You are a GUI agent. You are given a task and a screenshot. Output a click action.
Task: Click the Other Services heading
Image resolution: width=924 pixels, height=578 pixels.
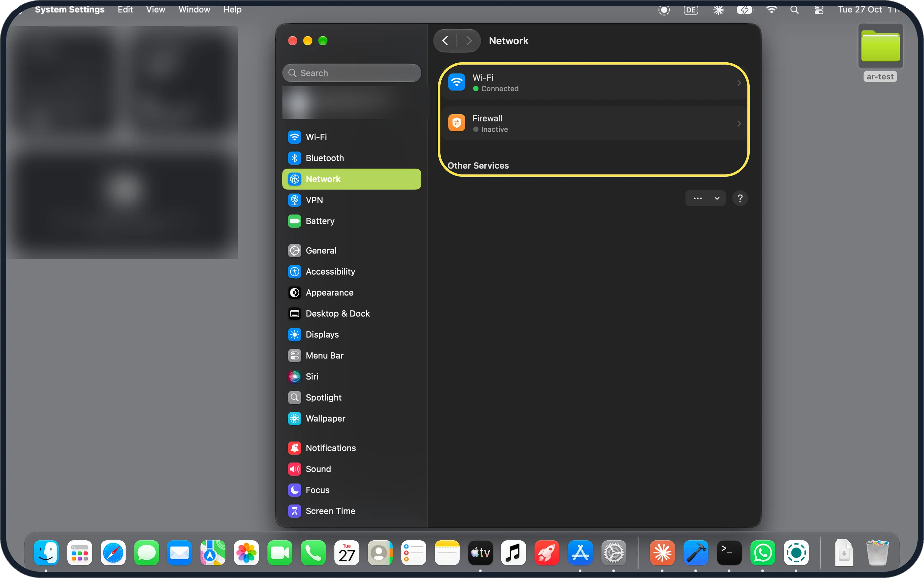[x=478, y=166]
